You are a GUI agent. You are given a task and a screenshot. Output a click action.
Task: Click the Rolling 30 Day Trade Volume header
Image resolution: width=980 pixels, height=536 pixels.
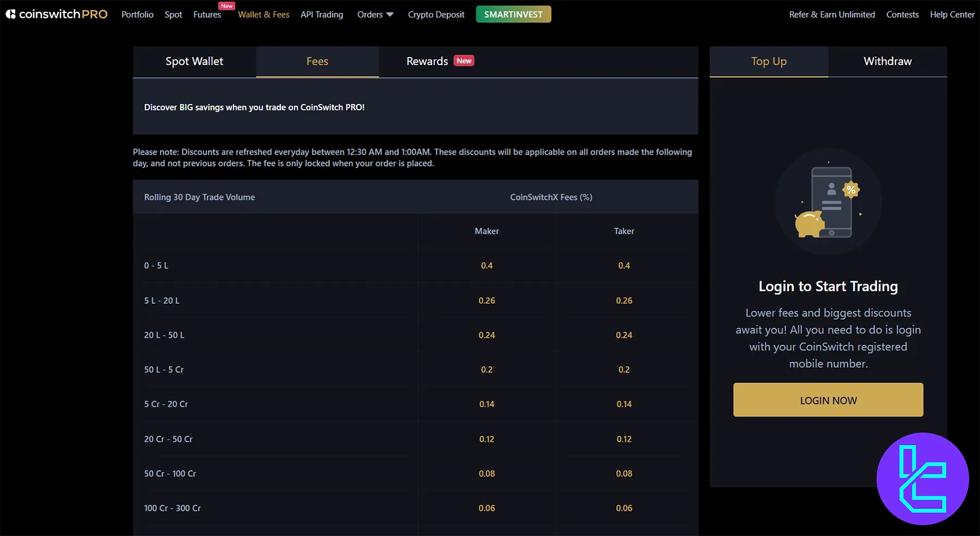pyautogui.click(x=199, y=197)
